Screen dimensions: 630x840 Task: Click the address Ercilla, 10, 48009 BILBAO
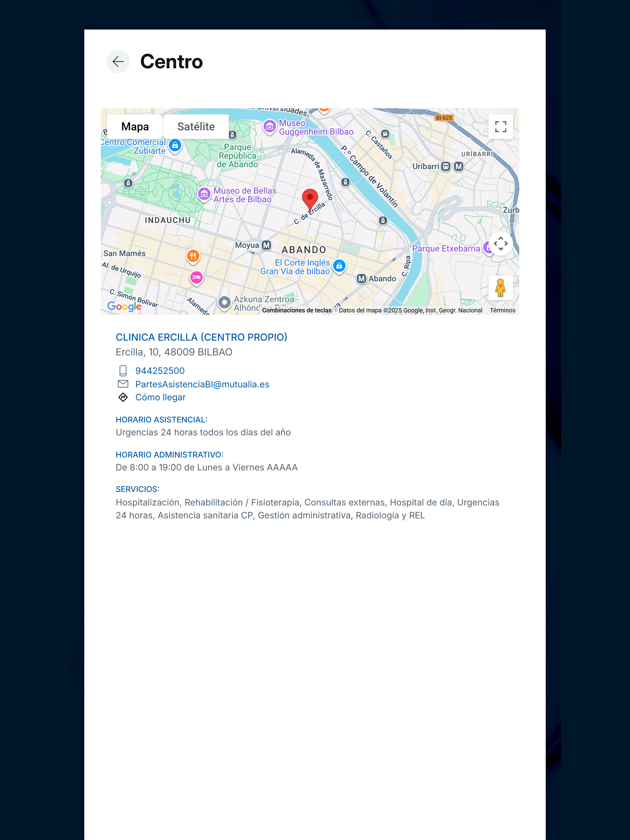pos(174,352)
